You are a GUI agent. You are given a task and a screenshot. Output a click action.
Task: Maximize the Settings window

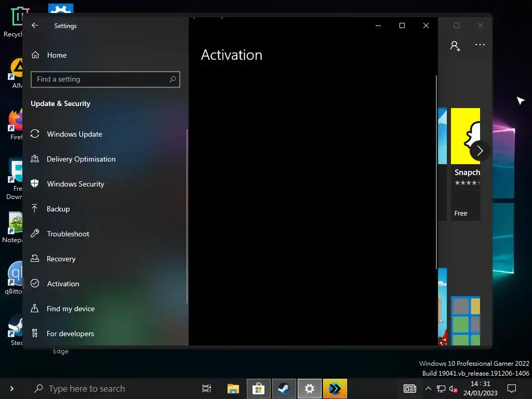click(402, 25)
